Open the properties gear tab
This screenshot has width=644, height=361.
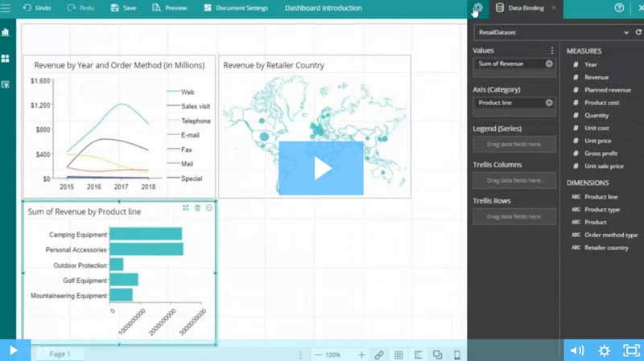(477, 8)
